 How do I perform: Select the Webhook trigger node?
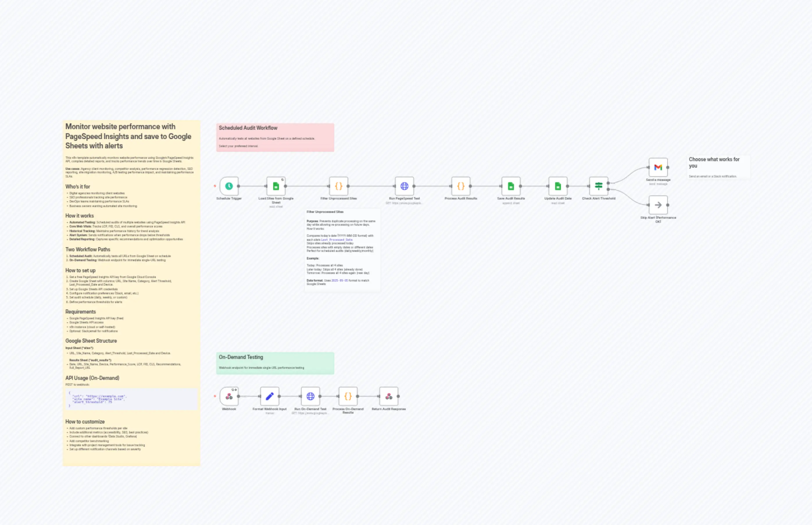(x=229, y=396)
